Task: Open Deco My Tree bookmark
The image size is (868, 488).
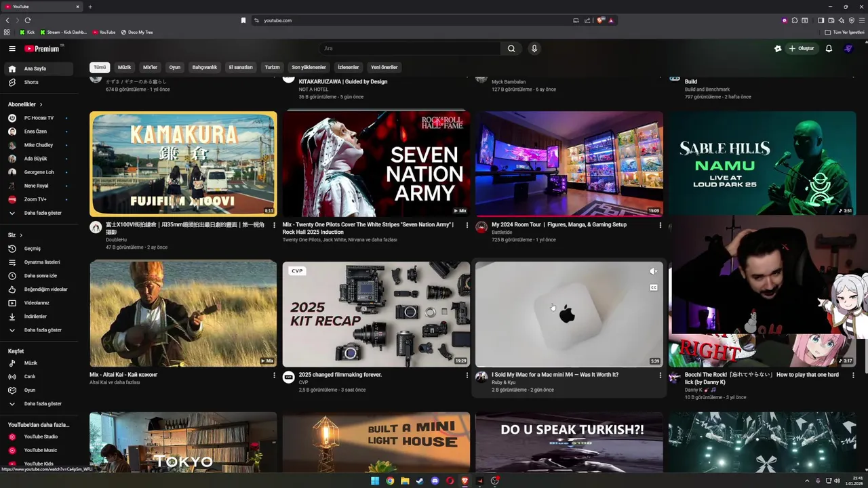Action: 137,33
